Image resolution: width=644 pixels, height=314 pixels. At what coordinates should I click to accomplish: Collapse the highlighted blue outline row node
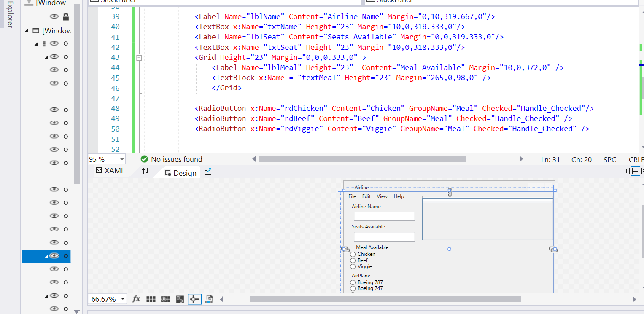[x=46, y=256]
